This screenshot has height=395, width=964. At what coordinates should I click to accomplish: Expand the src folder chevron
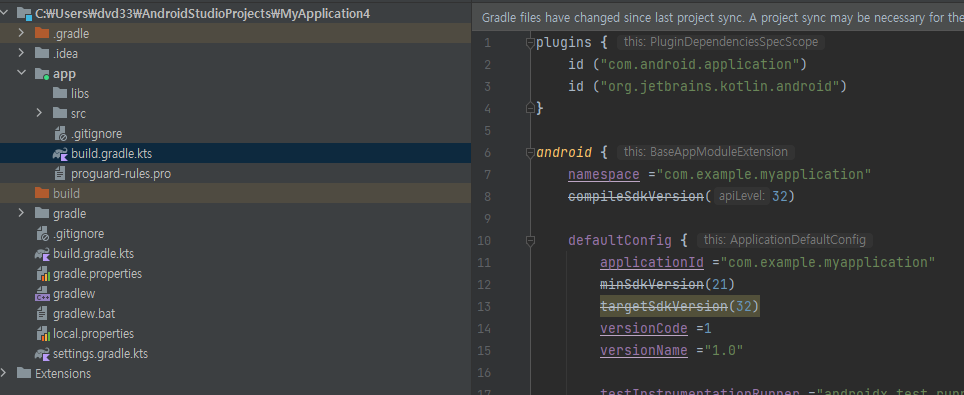click(39, 113)
